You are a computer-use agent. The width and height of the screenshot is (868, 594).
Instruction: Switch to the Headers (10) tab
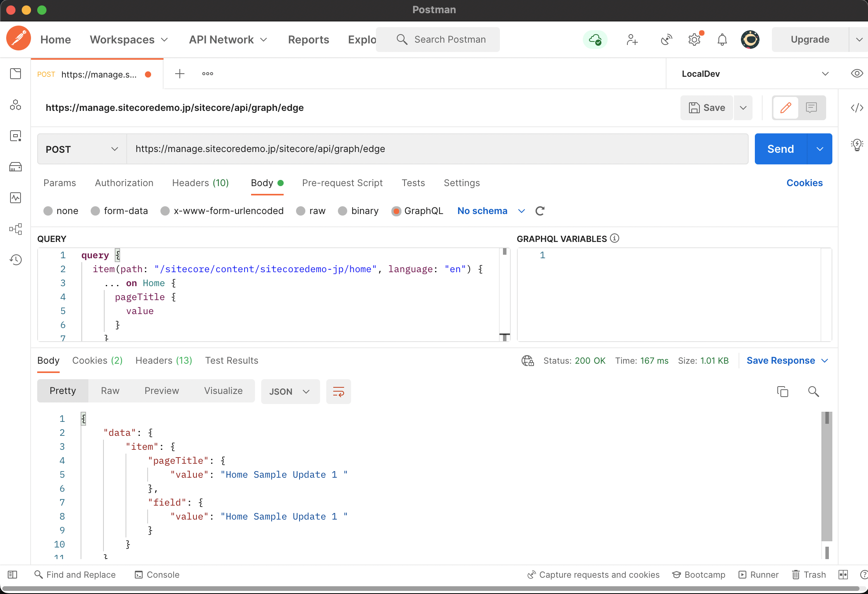200,183
